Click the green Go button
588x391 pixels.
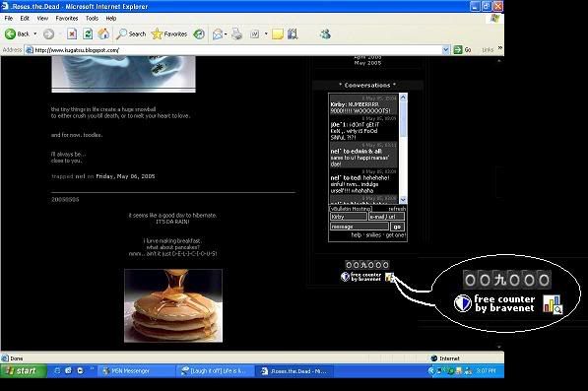(462, 50)
